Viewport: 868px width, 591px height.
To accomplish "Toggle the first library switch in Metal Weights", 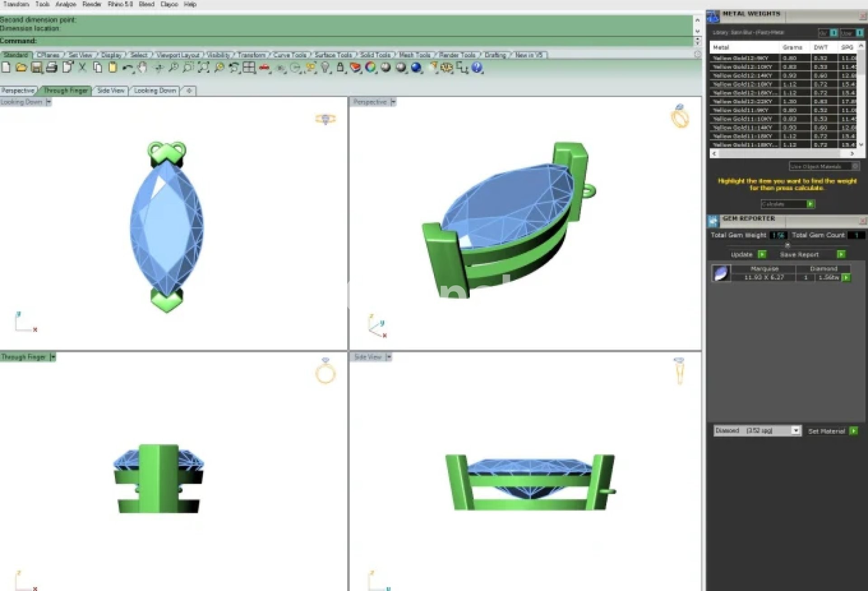I will [834, 33].
